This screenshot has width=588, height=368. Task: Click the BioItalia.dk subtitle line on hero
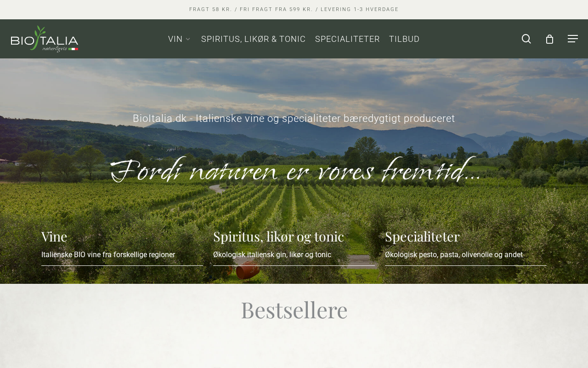tap(294, 119)
